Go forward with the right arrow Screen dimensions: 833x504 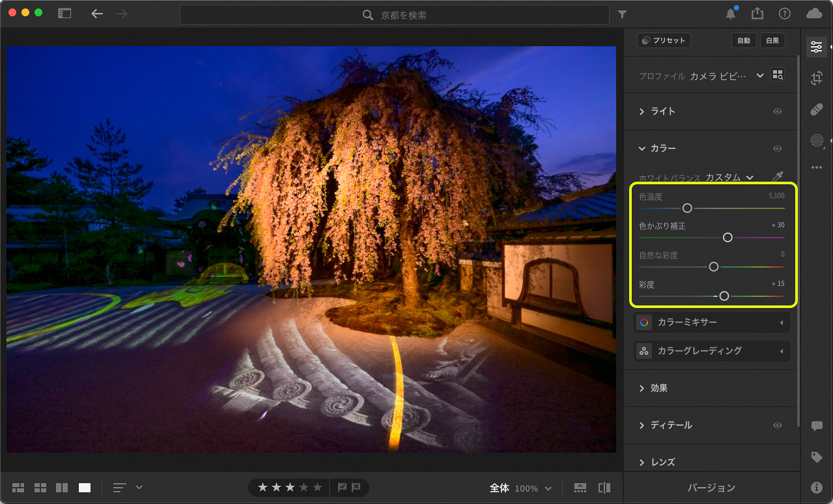pos(121,14)
